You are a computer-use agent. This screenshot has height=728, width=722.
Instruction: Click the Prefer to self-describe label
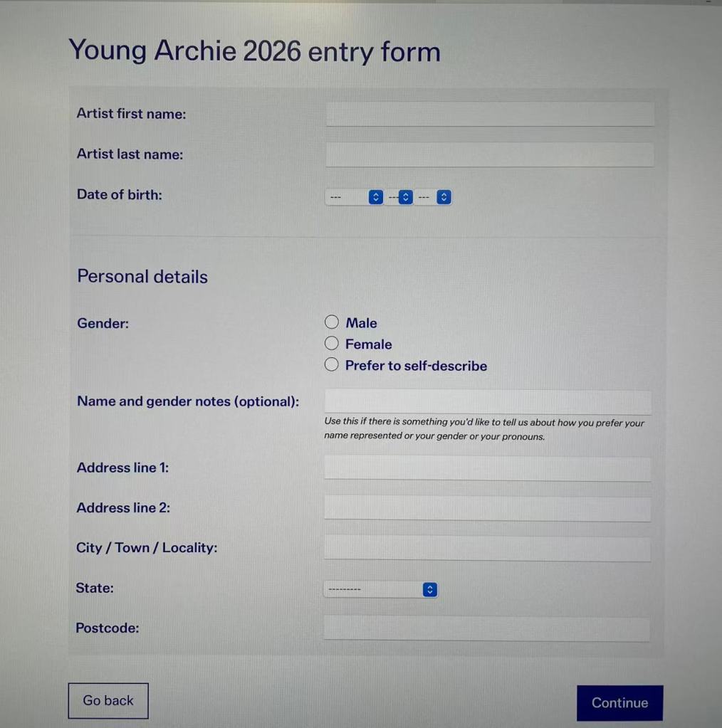(416, 366)
